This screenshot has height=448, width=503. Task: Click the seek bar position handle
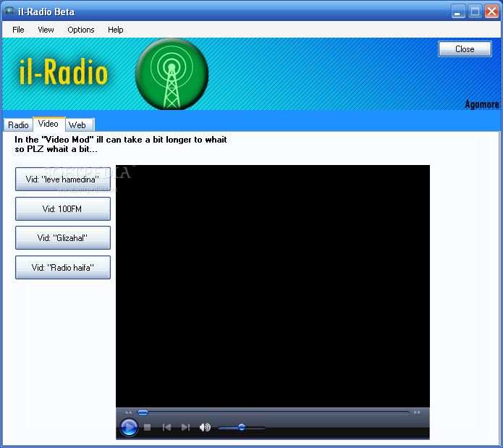click(x=143, y=413)
